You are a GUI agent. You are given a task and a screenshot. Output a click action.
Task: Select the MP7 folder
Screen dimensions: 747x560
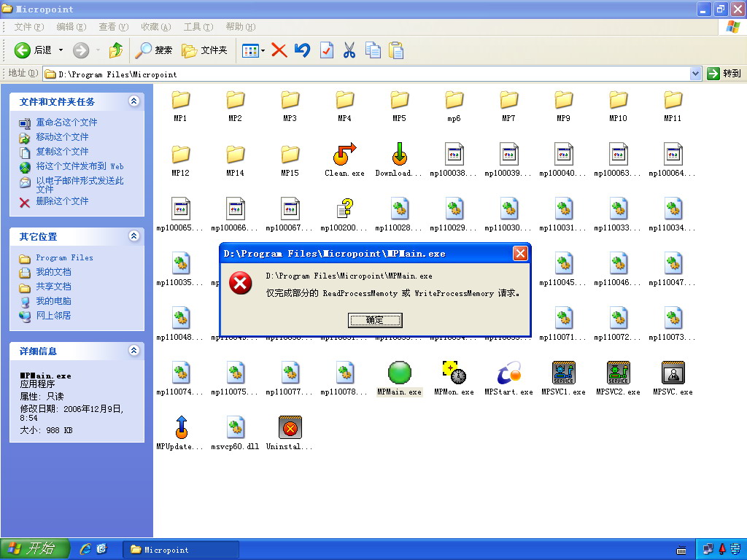tap(508, 99)
